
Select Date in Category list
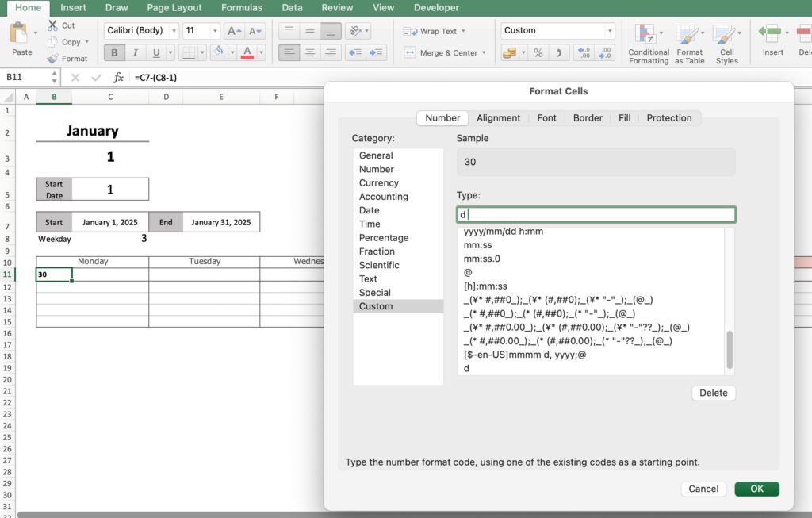coord(398,210)
